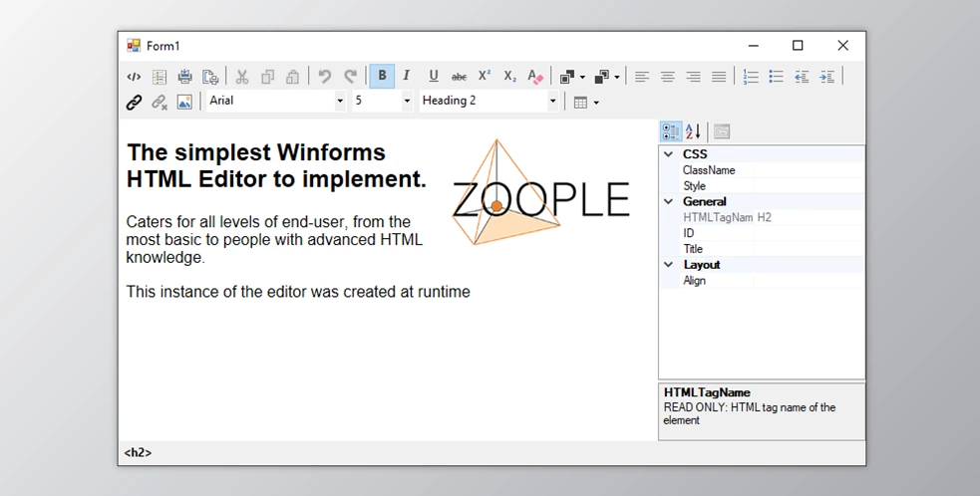980x496 pixels.
Task: Click the Title value field
Action: [x=810, y=249]
